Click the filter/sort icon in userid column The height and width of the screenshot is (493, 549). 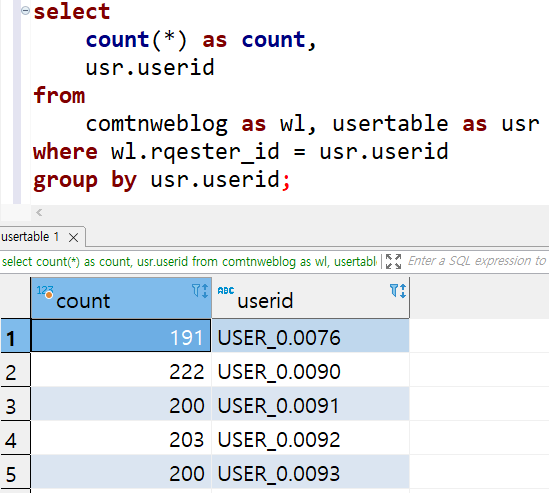pyautogui.click(x=398, y=291)
